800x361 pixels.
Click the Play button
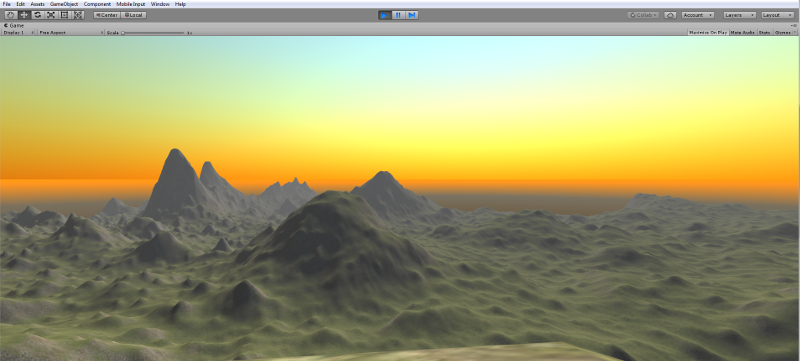coord(385,15)
